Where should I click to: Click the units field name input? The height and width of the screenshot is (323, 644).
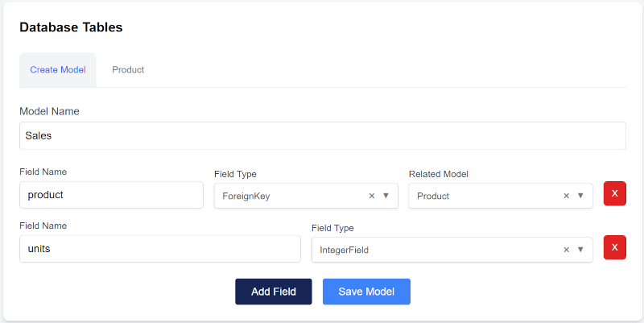[159, 249]
